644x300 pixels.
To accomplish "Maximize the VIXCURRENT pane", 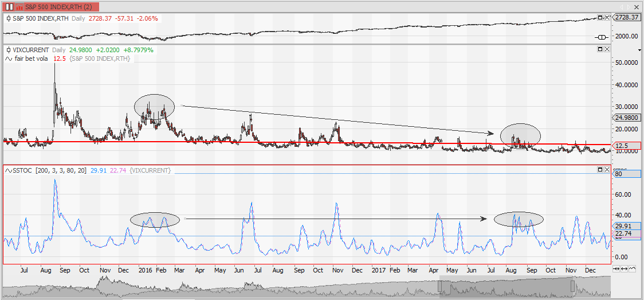I will point(600,49).
